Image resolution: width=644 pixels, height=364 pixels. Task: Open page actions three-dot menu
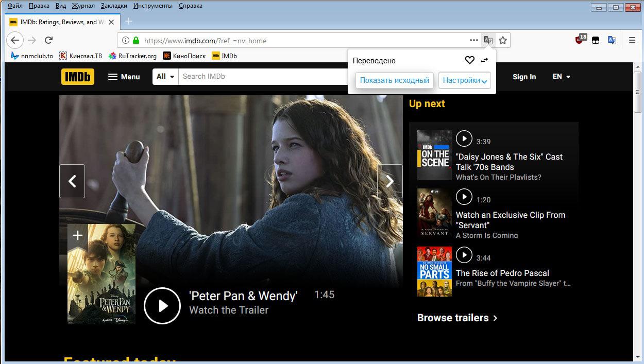pos(474,40)
